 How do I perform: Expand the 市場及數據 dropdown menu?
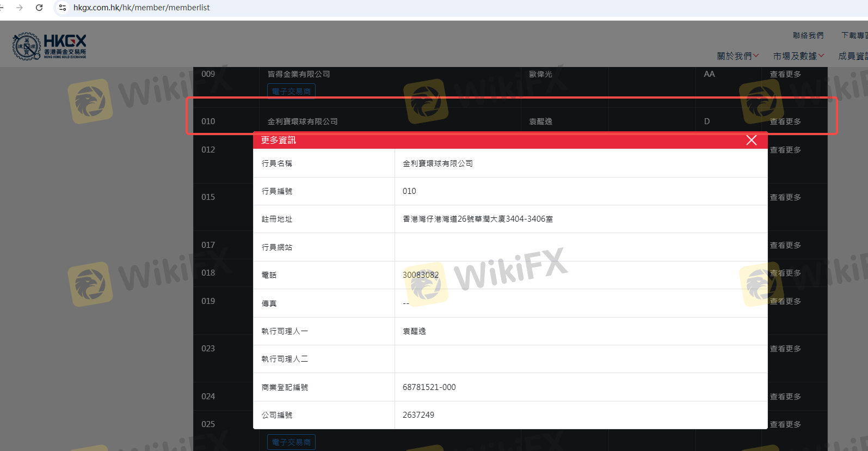click(x=798, y=56)
